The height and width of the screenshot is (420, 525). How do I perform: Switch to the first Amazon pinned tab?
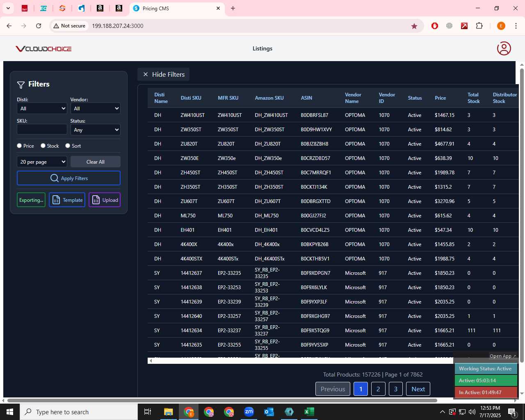click(100, 8)
